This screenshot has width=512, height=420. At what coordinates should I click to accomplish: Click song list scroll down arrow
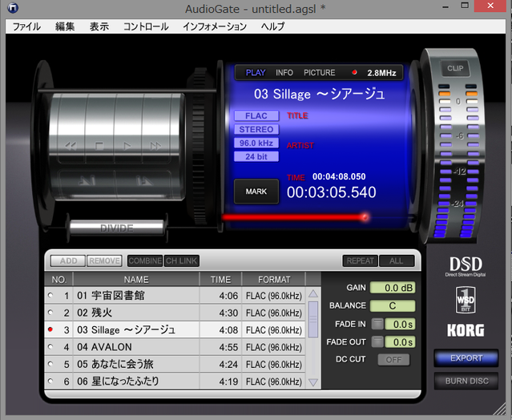[312, 382]
